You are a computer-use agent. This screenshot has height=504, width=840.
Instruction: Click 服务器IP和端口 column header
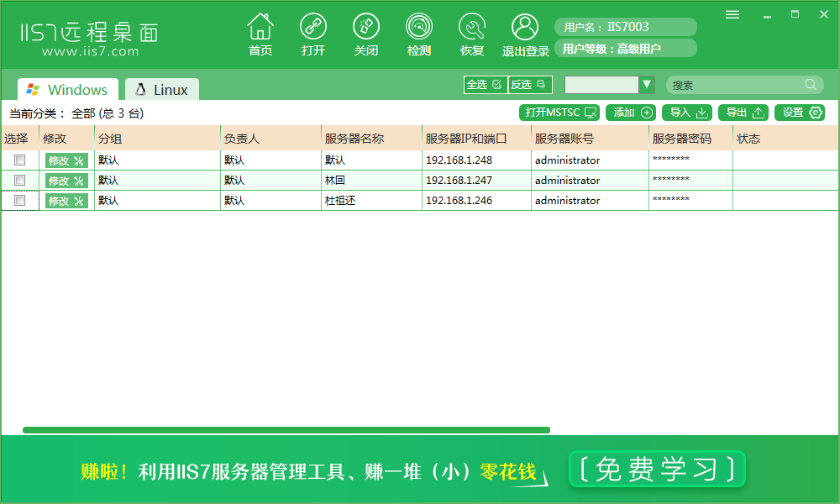point(477,139)
